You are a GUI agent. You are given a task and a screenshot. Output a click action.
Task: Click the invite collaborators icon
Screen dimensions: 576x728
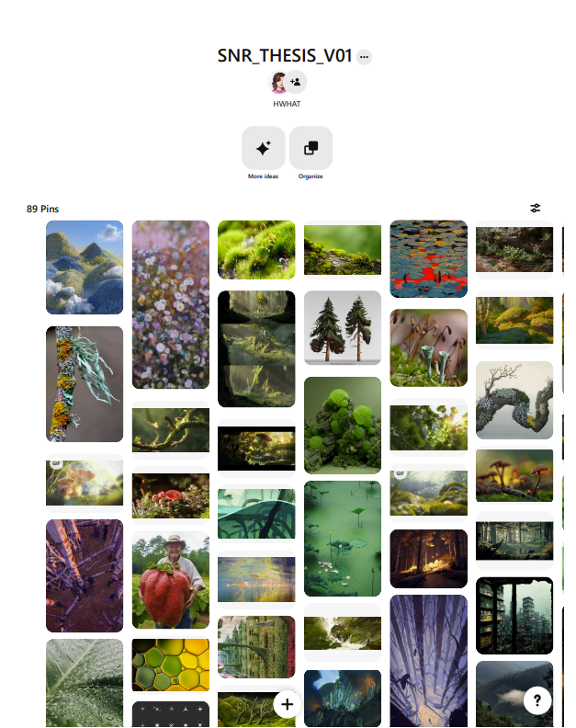pyautogui.click(x=296, y=82)
